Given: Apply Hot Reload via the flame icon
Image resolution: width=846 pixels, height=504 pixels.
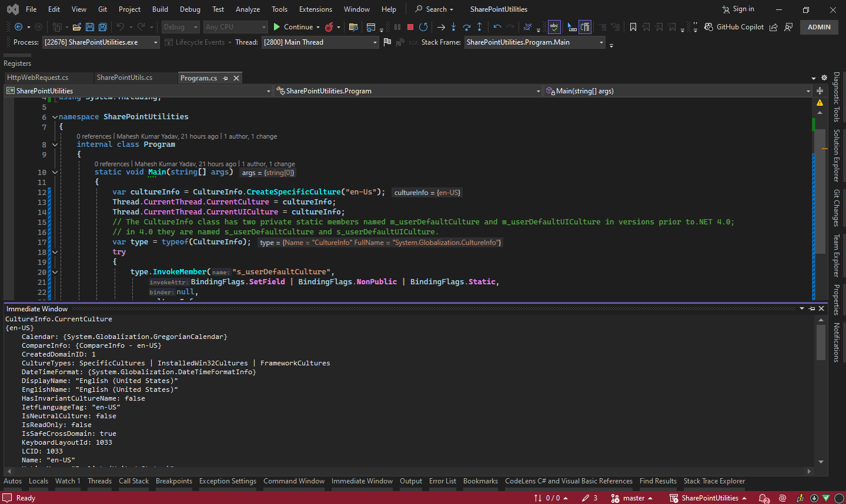Looking at the screenshot, I should [x=329, y=26].
